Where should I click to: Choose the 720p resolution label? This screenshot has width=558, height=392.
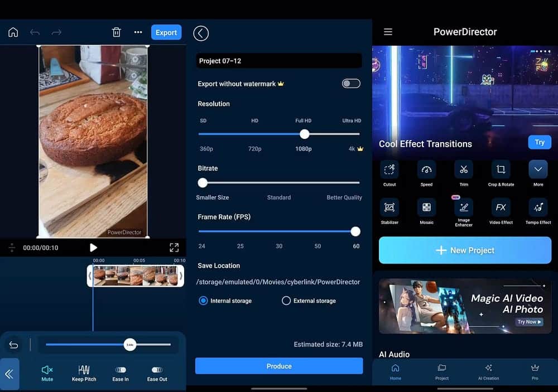tap(255, 149)
